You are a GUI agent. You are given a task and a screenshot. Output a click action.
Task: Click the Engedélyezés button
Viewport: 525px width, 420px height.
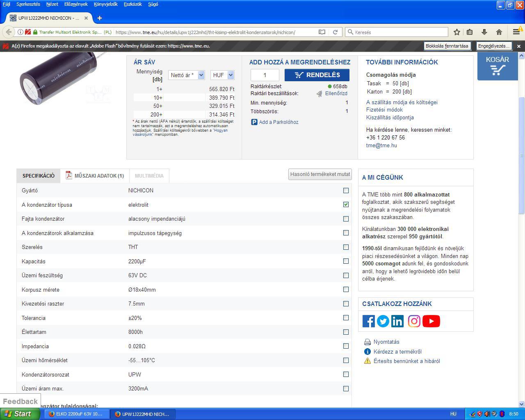pyautogui.click(x=494, y=46)
